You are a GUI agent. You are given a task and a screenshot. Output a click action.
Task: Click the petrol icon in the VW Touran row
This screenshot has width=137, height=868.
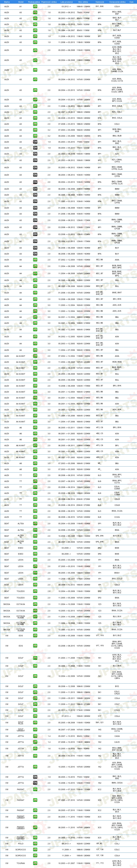point(35,863)
